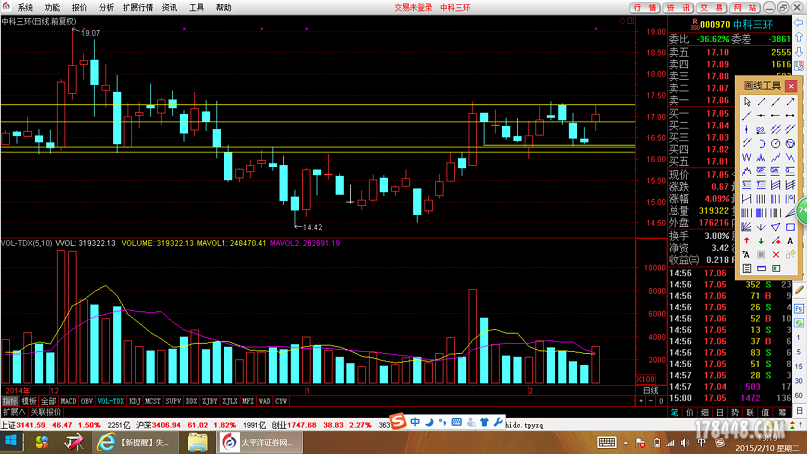The image size is (807, 454).
Task: Place a green down-arrow marker
Action: click(x=761, y=240)
